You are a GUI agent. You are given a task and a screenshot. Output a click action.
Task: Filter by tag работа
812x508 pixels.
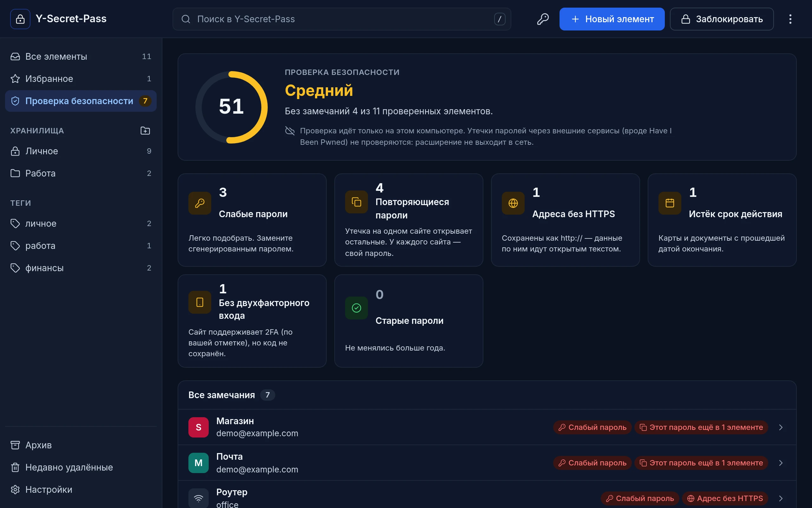click(x=81, y=246)
